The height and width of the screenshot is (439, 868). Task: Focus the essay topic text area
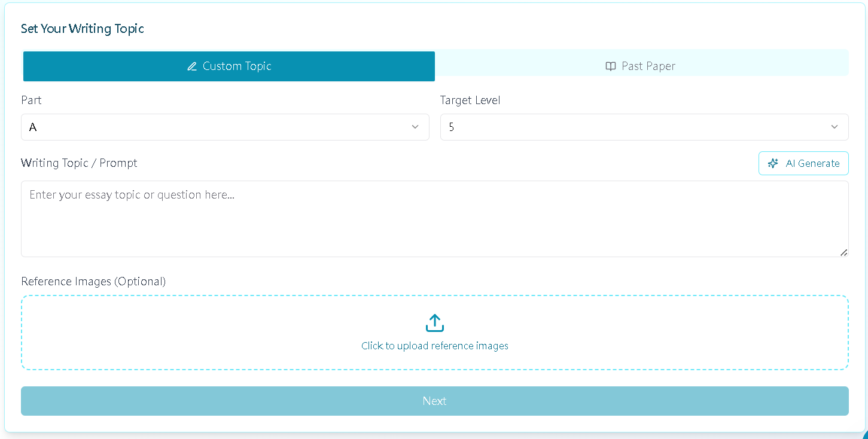435,219
